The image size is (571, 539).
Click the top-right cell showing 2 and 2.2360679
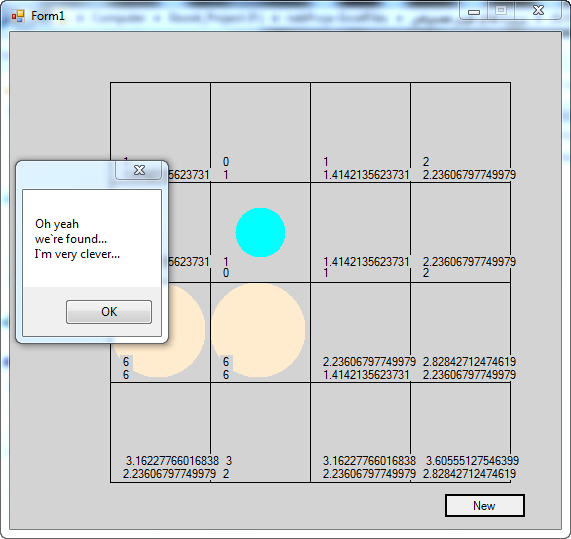coord(461,133)
